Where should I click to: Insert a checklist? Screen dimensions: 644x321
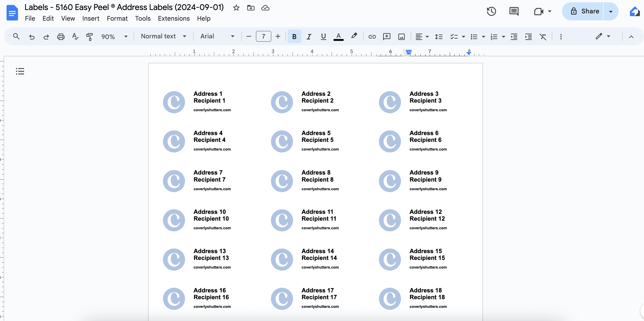pyautogui.click(x=454, y=37)
